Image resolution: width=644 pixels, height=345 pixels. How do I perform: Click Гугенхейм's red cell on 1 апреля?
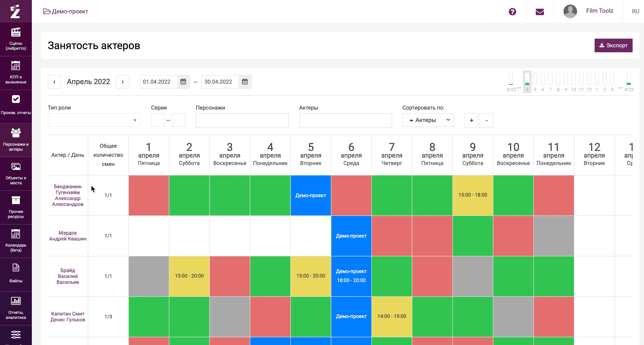point(149,195)
